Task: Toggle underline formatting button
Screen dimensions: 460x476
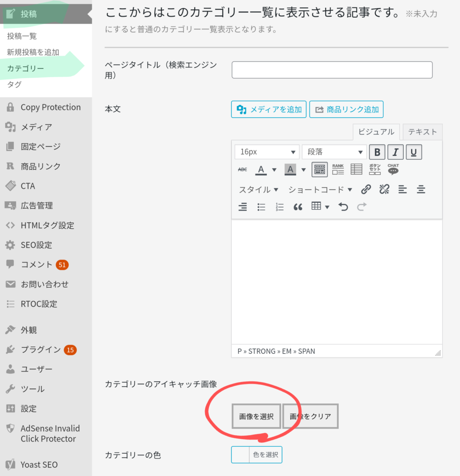Action: (x=414, y=152)
